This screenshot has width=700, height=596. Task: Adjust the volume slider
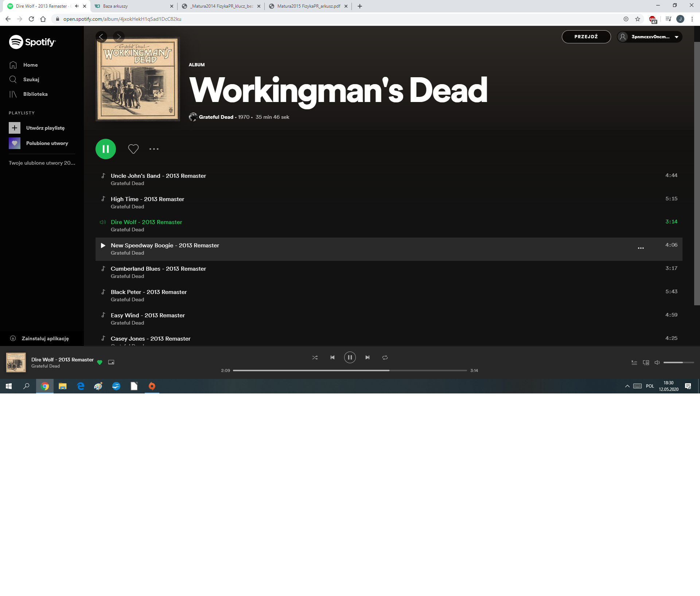tap(679, 362)
